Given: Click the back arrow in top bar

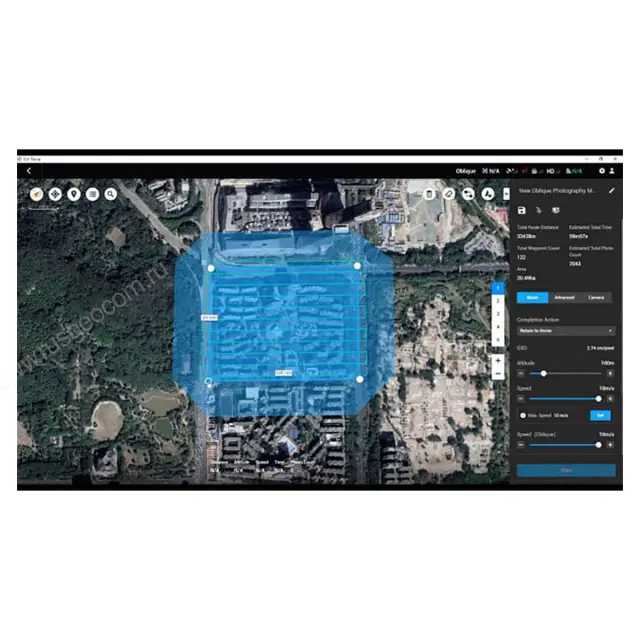Looking at the screenshot, I should tap(28, 171).
